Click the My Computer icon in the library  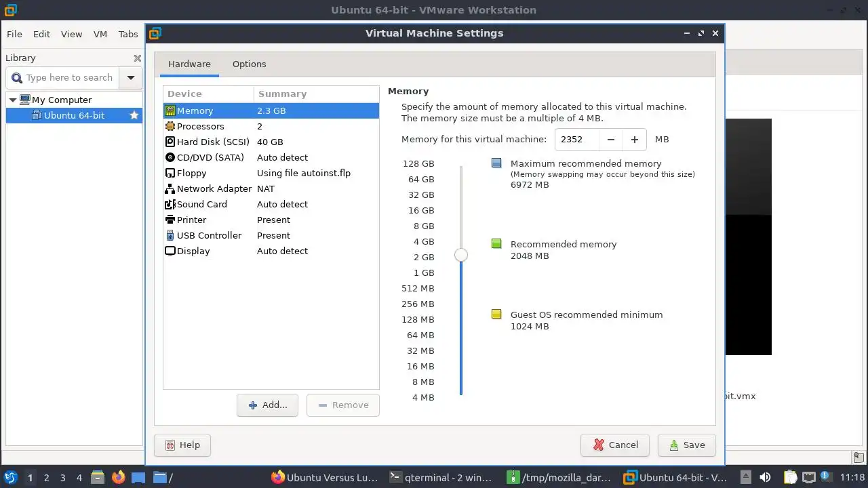(x=25, y=100)
